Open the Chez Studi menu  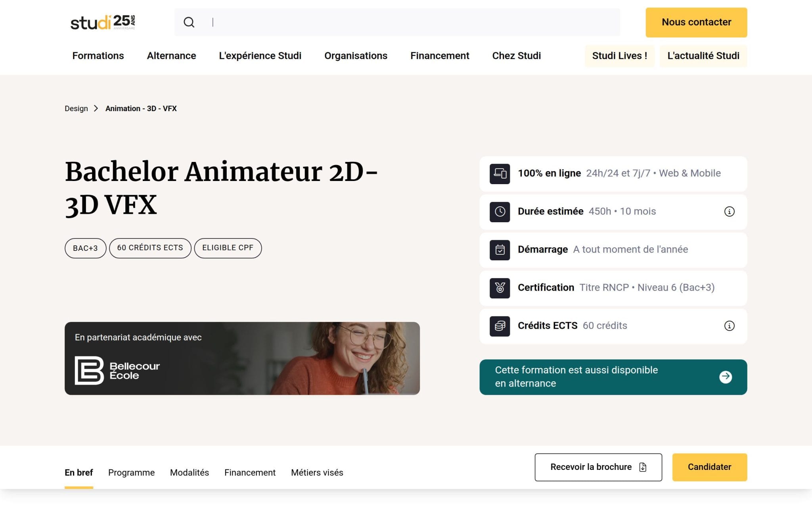coord(516,56)
